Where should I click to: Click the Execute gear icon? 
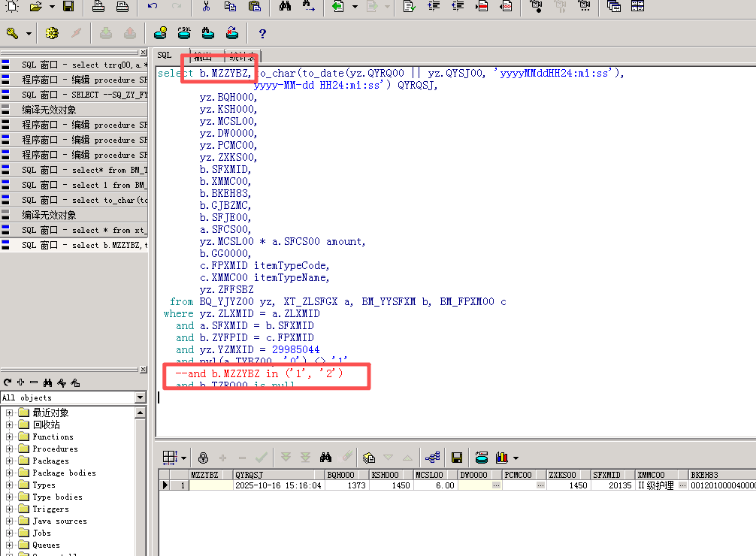[x=52, y=34]
